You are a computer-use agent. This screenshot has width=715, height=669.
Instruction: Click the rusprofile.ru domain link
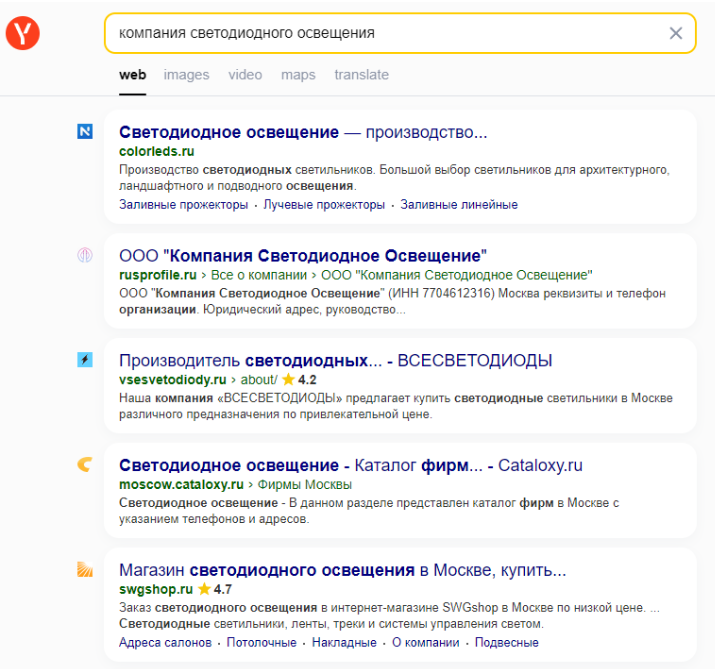click(158, 275)
